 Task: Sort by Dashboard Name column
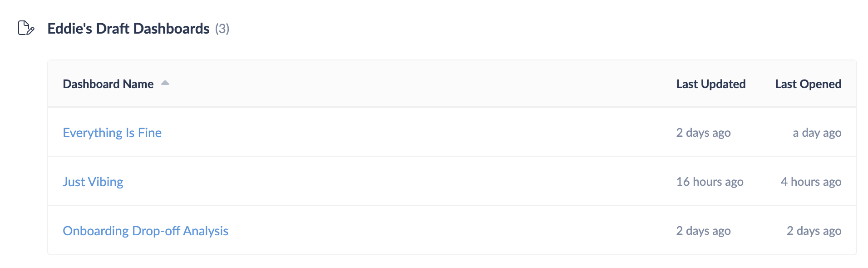click(x=108, y=84)
